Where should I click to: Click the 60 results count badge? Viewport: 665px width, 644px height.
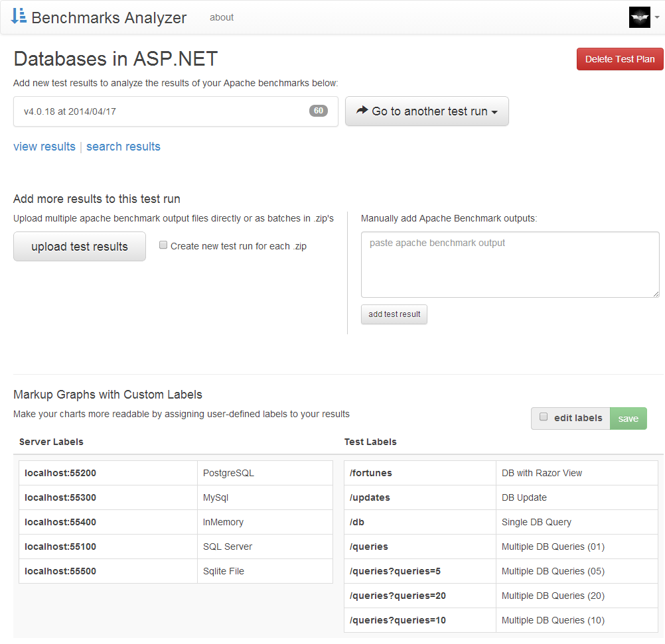[319, 111]
